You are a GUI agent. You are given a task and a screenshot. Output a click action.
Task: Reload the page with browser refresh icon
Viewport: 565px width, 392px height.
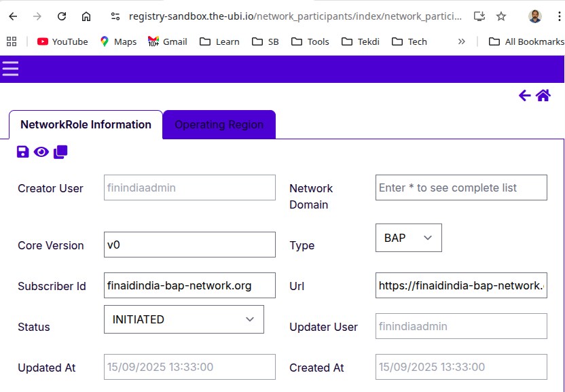(x=62, y=16)
